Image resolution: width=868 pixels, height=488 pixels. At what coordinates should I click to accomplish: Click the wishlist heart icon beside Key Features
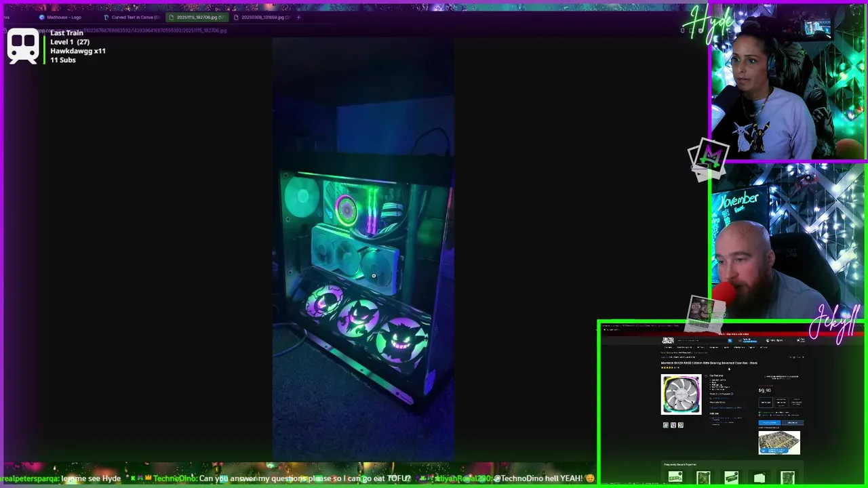click(706, 375)
